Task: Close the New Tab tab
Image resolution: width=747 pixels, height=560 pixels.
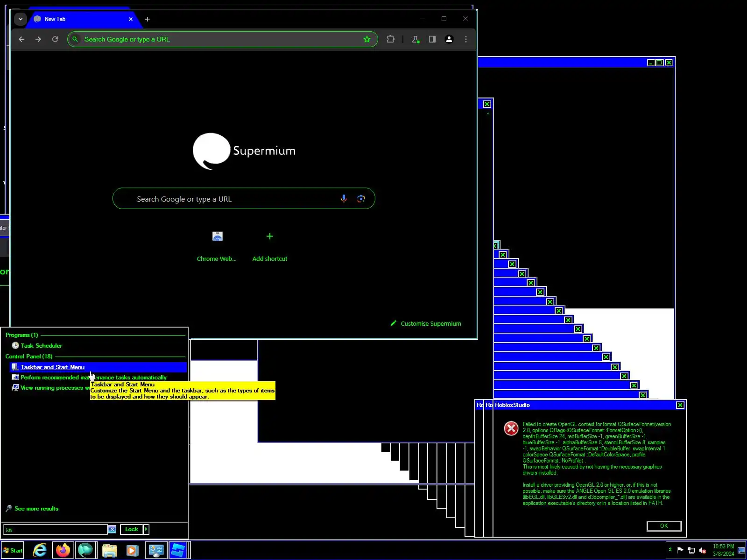Action: pos(131,19)
